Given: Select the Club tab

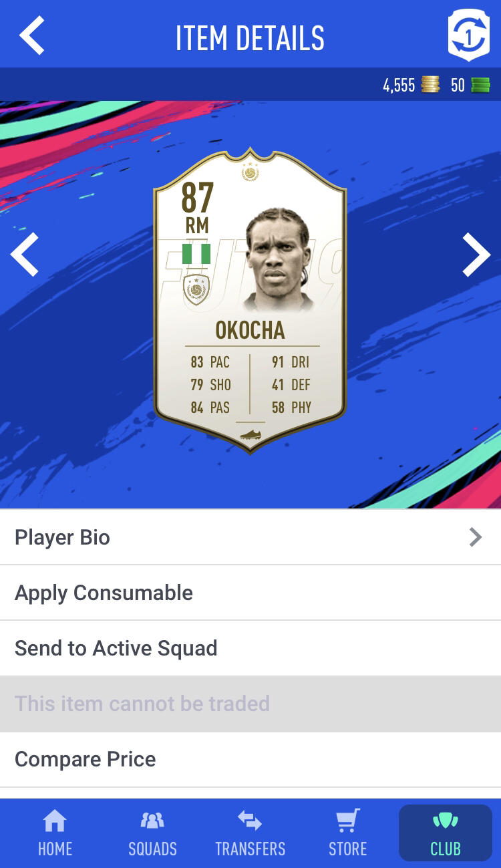Looking at the screenshot, I should pos(446,833).
